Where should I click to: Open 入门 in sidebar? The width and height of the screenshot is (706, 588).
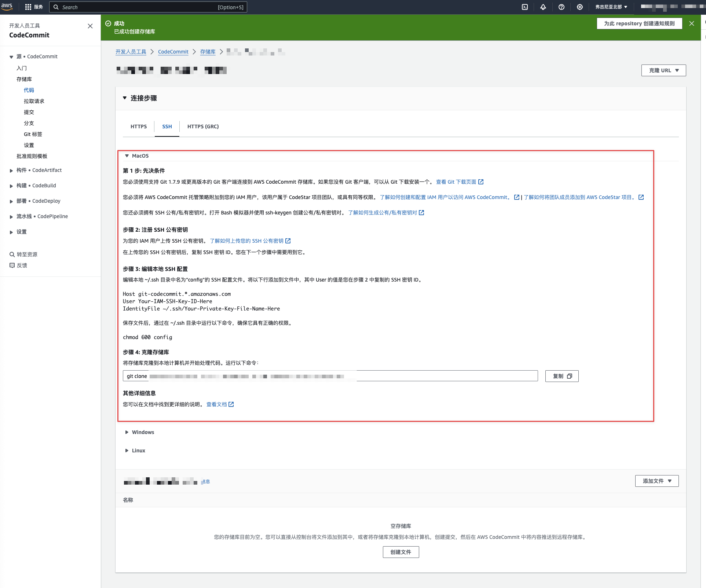tap(22, 68)
